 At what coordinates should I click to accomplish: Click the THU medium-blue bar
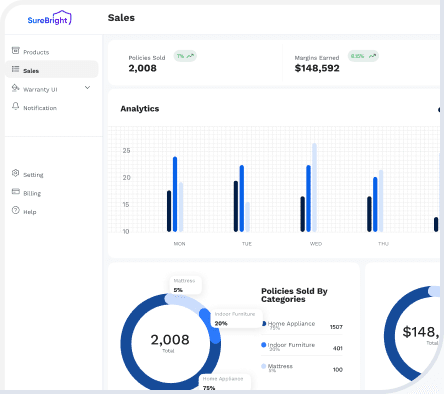tap(375, 204)
